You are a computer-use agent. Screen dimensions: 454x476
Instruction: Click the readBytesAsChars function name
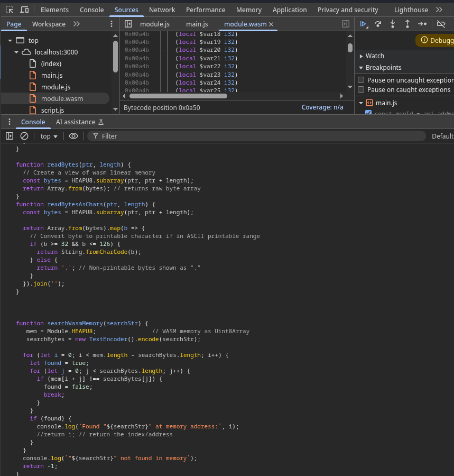(75, 204)
